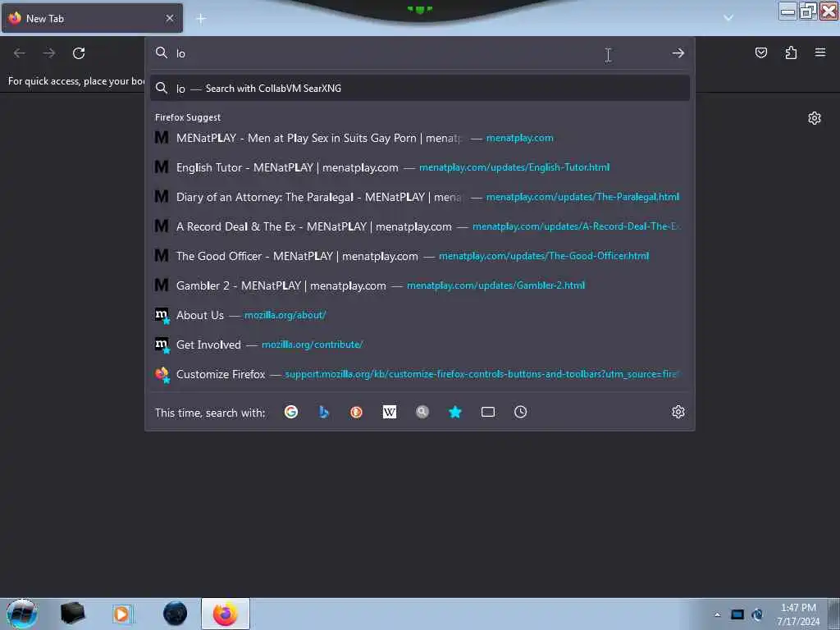840x630 pixels.
Task: Search this time with Google
Action: 291,412
